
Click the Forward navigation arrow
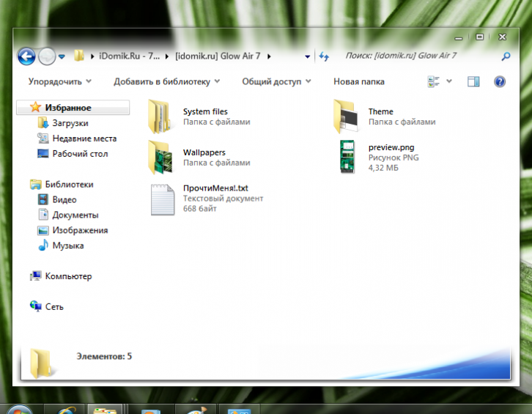click(x=47, y=56)
